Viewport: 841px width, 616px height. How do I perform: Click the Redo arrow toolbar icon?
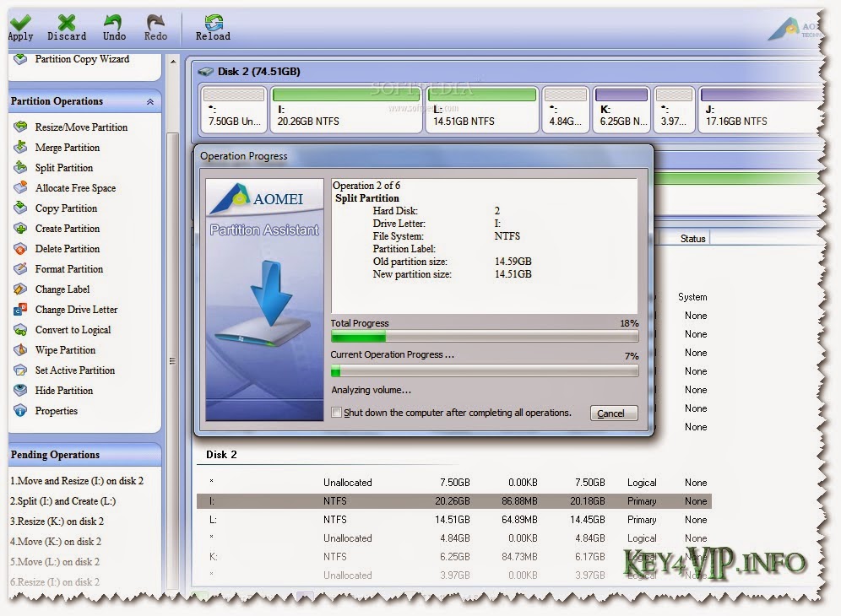[155, 23]
